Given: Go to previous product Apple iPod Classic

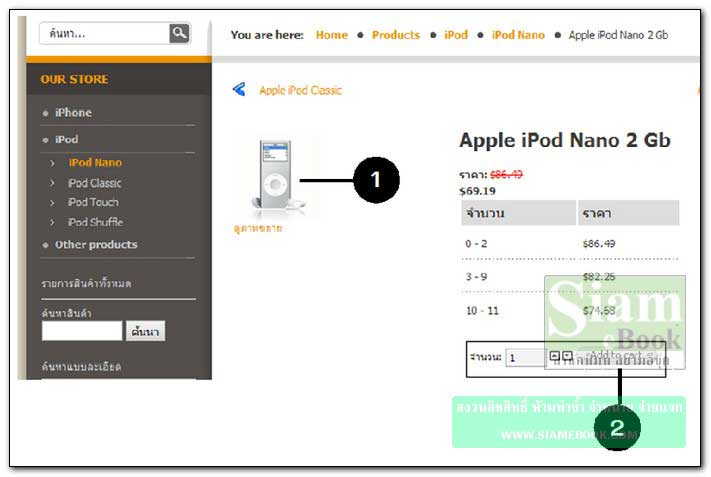Looking at the screenshot, I should (x=300, y=90).
